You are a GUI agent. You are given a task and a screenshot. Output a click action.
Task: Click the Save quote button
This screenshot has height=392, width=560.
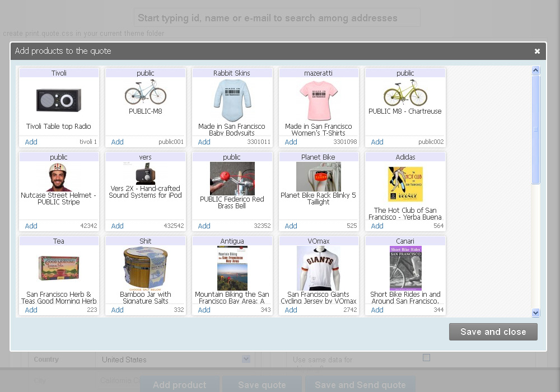(262, 385)
